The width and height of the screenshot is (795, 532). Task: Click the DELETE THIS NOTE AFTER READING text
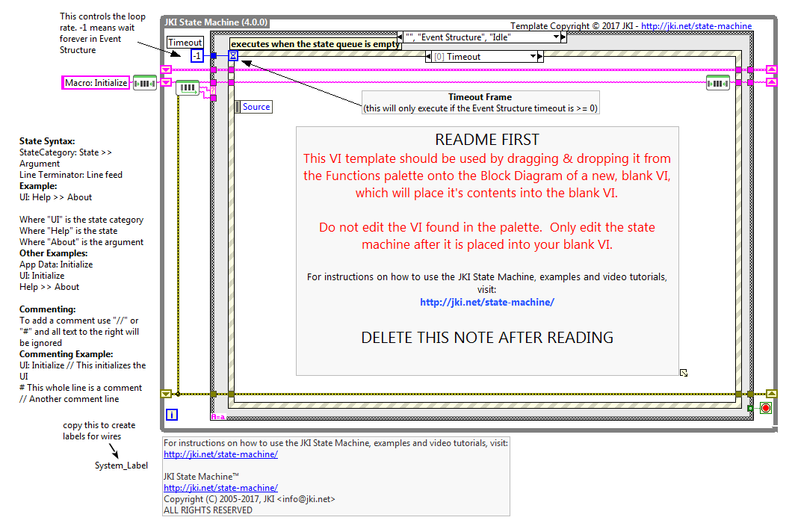coord(486,337)
